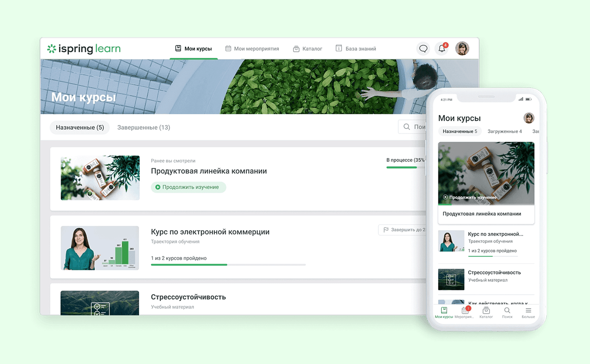This screenshot has height=364, width=590.
Task: Open e-commerce course thumbnail with woman
Action: pyautogui.click(x=100, y=248)
